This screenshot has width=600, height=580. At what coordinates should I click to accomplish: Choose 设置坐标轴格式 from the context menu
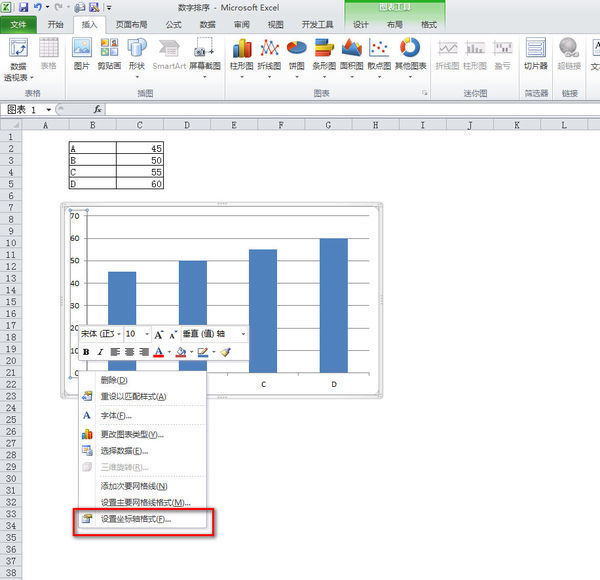135,519
